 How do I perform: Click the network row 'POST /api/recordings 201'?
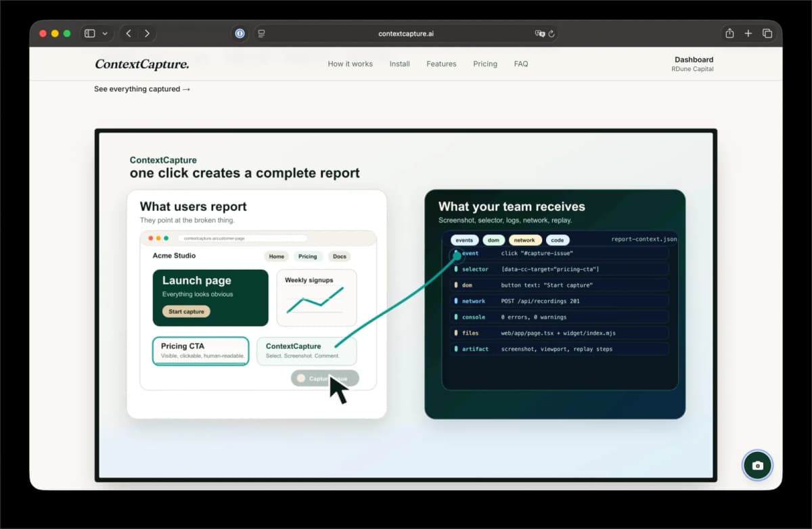(559, 301)
